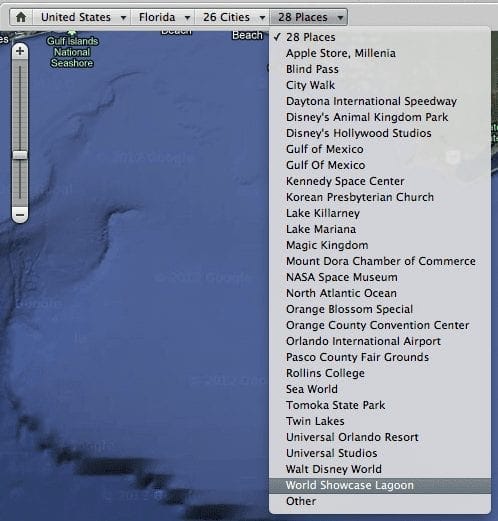Choose Other at bottom of menu

(x=380, y=501)
